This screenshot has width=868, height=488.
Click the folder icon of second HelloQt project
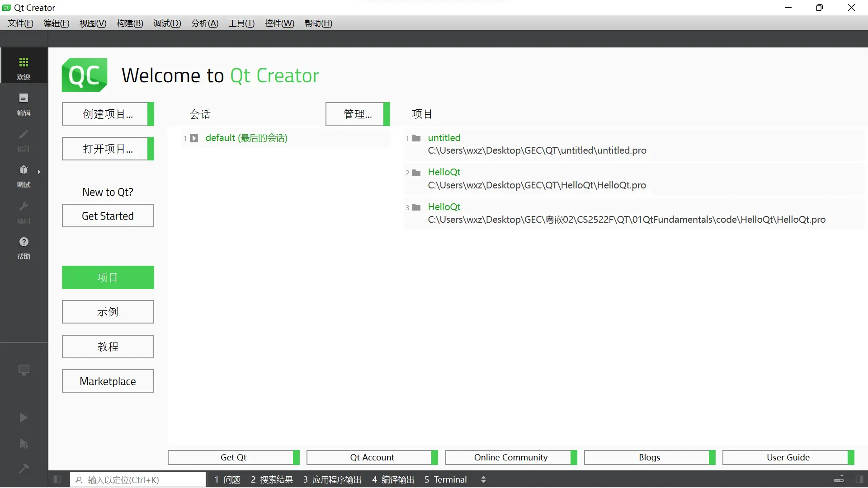tap(416, 173)
